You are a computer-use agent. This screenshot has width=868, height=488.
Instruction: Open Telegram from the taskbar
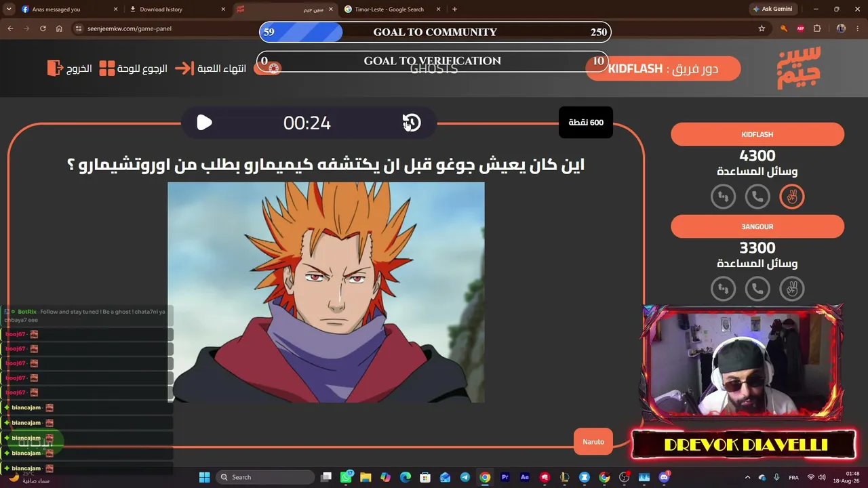(x=465, y=477)
